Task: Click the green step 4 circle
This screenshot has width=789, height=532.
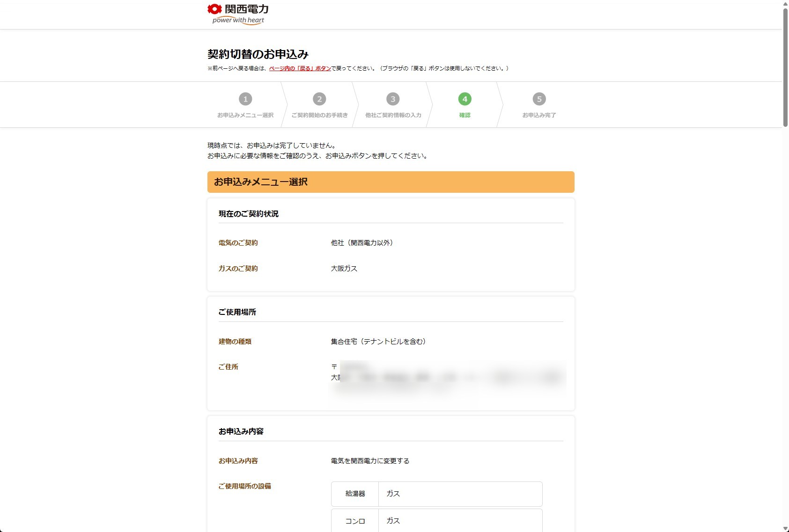Action: [465, 99]
